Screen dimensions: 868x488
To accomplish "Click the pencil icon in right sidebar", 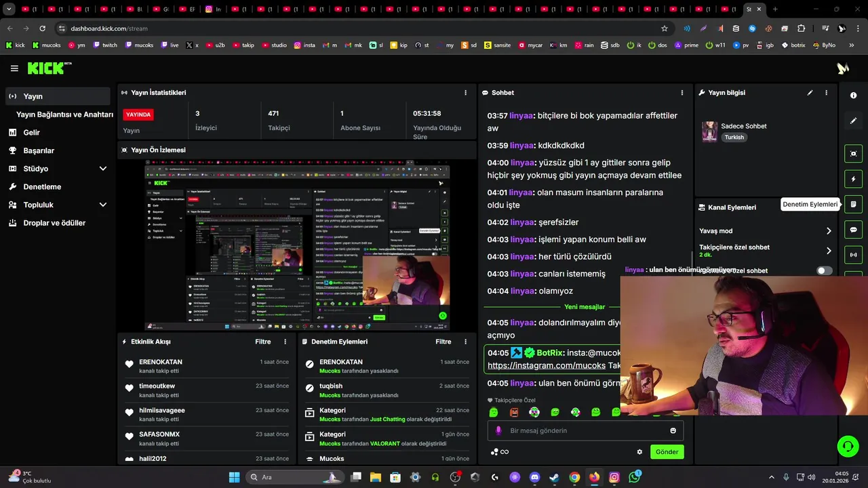I will (853, 121).
